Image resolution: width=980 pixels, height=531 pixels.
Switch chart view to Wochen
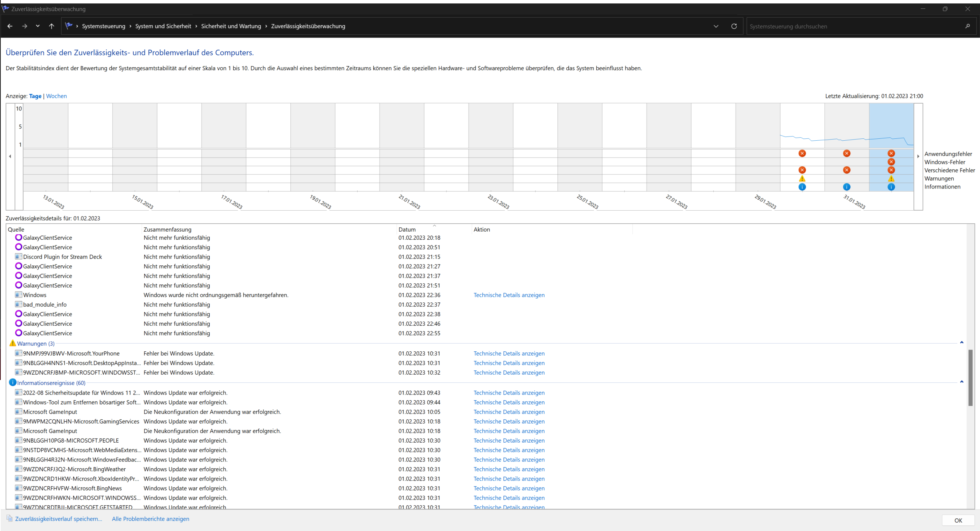coord(56,96)
